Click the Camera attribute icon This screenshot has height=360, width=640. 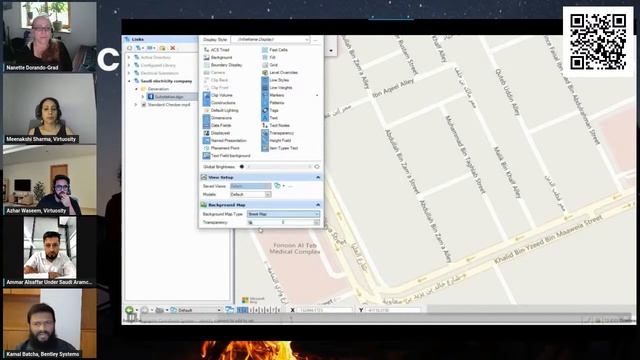click(207, 73)
